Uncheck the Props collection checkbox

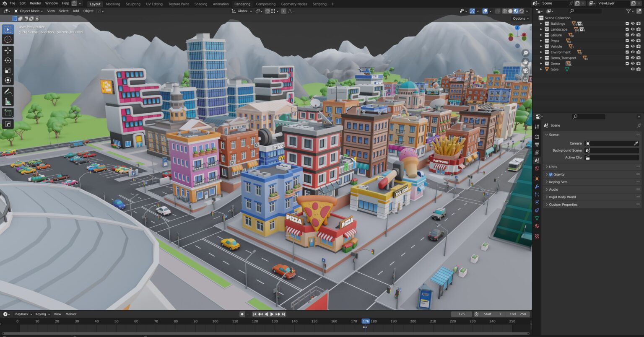coord(627,41)
